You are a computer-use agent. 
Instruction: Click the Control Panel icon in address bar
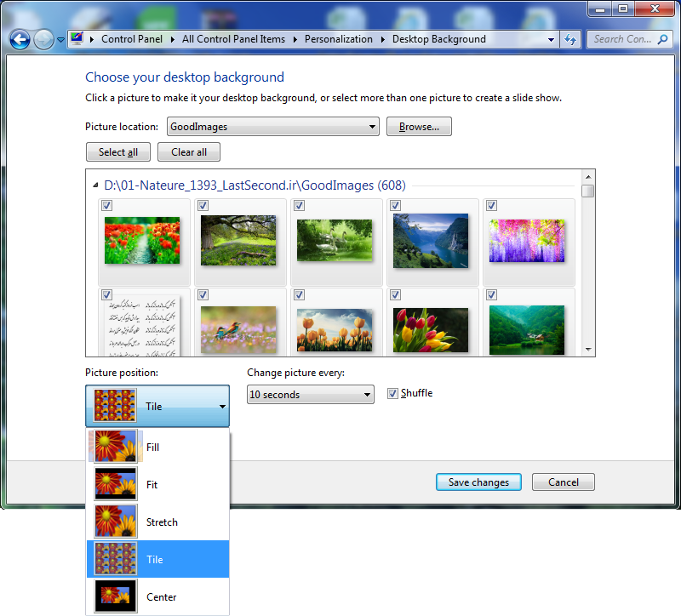point(77,39)
